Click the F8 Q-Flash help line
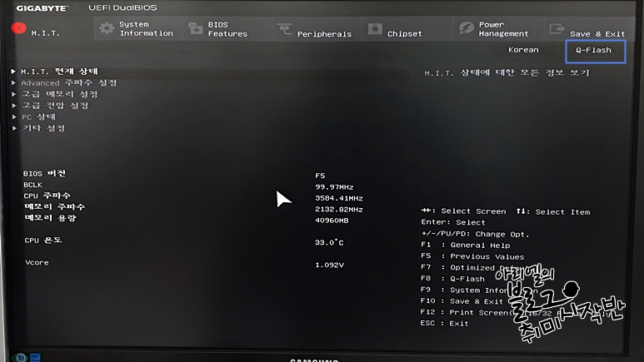This screenshot has height=362, width=644. click(452, 279)
